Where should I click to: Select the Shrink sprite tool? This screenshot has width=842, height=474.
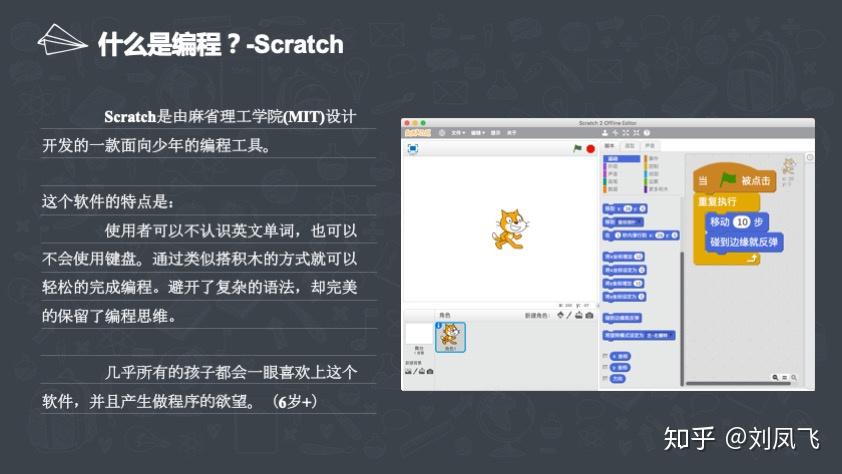point(636,133)
